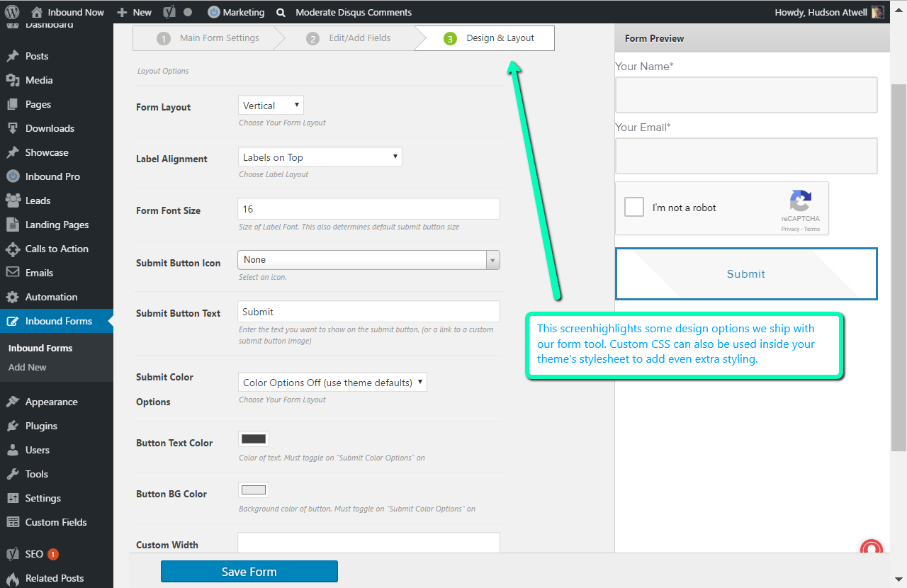Viewport: 907px width, 588px height.
Task: Click the Submit button in form preview
Action: pos(746,273)
